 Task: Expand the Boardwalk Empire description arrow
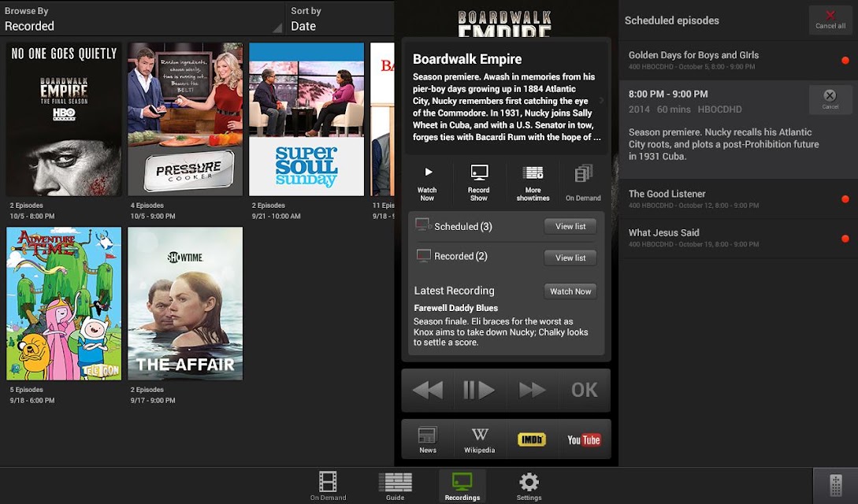601,100
